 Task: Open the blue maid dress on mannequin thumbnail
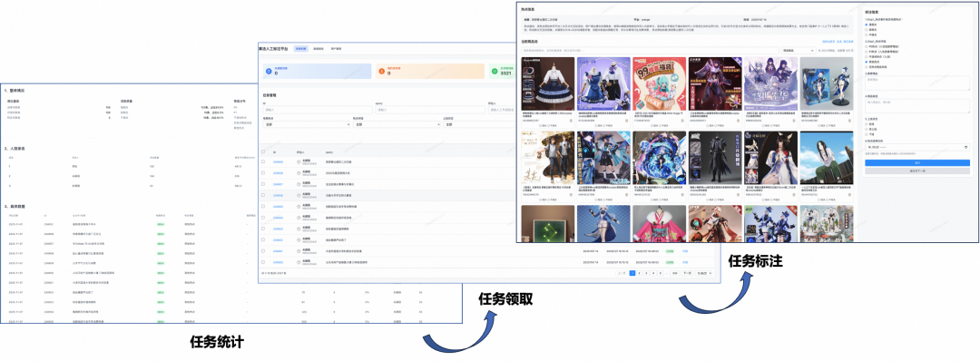[x=547, y=83]
